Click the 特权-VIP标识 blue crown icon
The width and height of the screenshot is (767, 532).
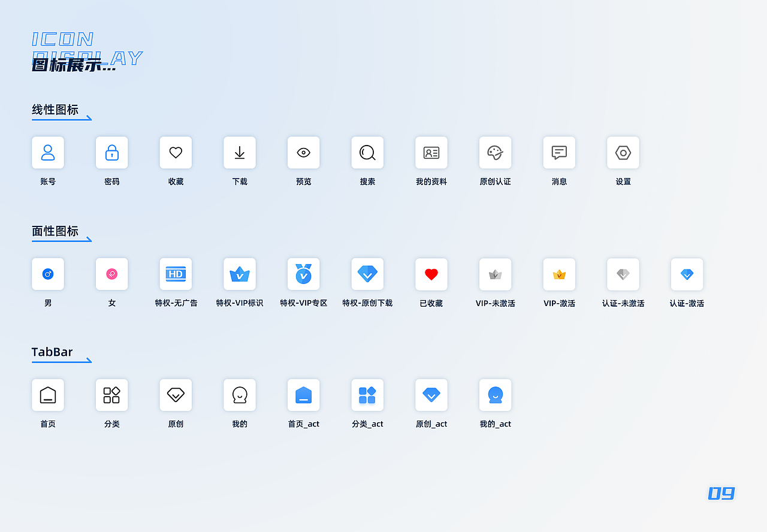coord(240,274)
